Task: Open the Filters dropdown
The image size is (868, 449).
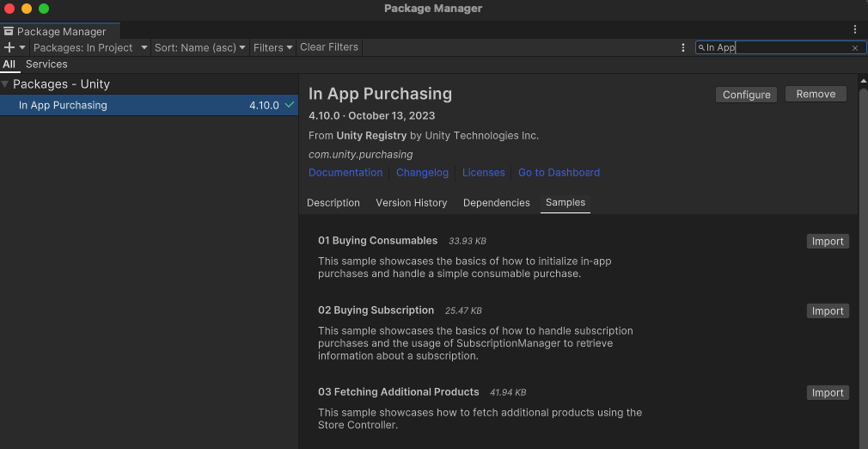Action: [273, 47]
